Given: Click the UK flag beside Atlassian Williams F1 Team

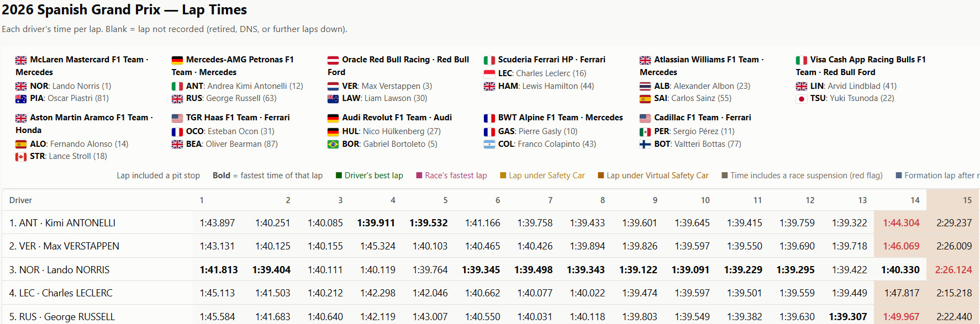Looking at the screenshot, I should pyautogui.click(x=645, y=60).
